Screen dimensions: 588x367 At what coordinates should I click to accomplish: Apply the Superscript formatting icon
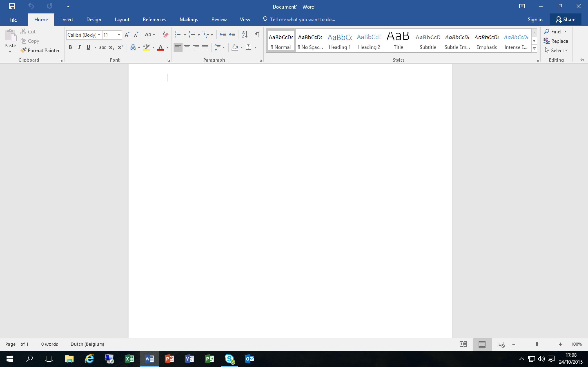[120, 47]
